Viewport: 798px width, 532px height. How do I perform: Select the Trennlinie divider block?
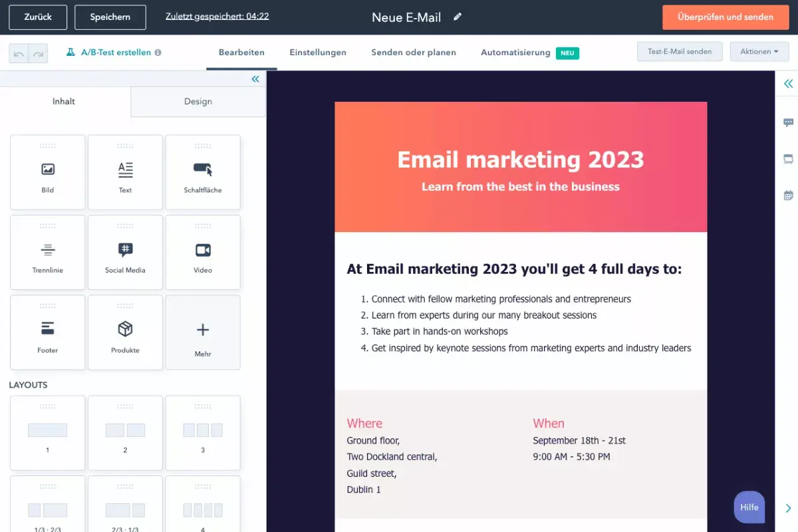[47, 252]
